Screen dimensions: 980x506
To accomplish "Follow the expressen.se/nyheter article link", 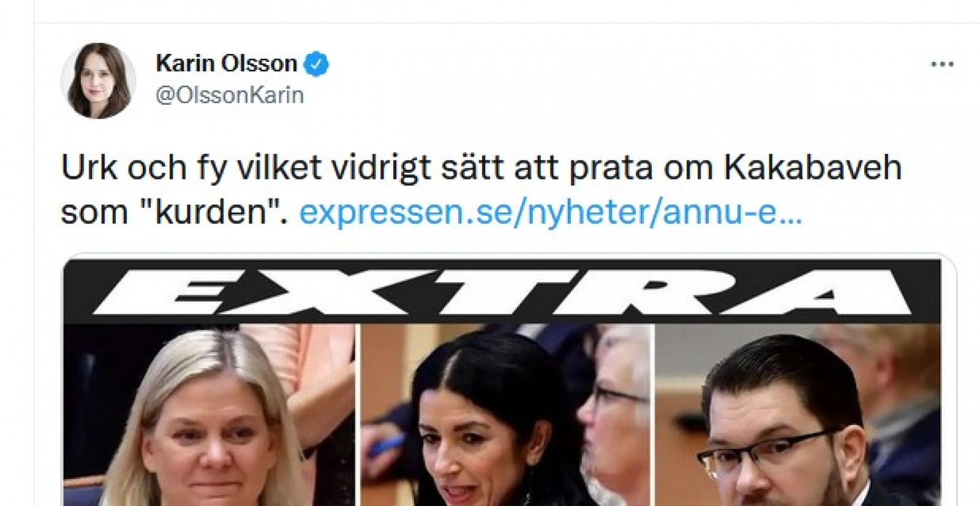I will (550, 213).
